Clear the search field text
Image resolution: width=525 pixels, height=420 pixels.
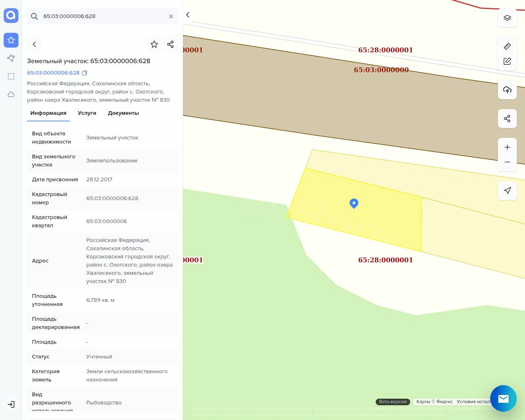[171, 16]
